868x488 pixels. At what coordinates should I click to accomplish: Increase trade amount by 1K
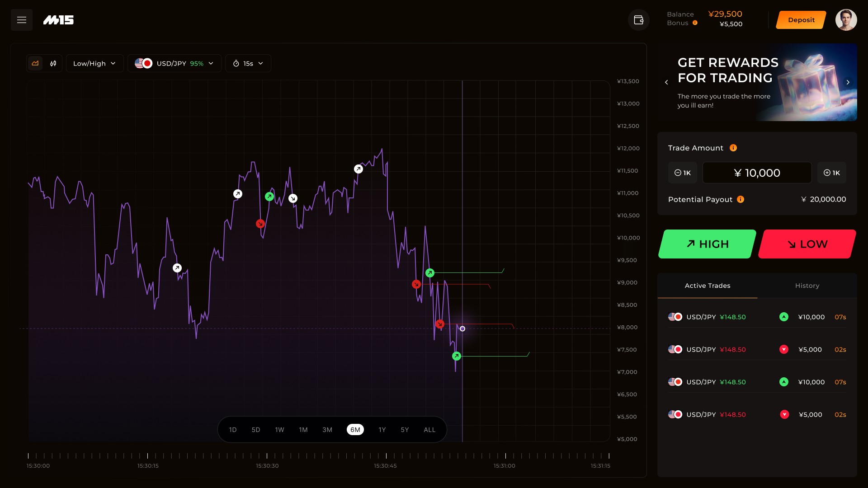(831, 173)
